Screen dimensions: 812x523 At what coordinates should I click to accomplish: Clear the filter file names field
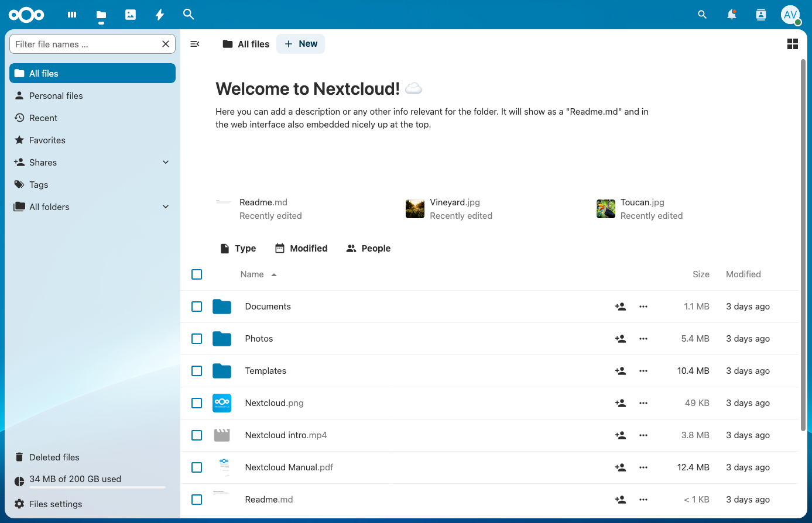[166, 44]
